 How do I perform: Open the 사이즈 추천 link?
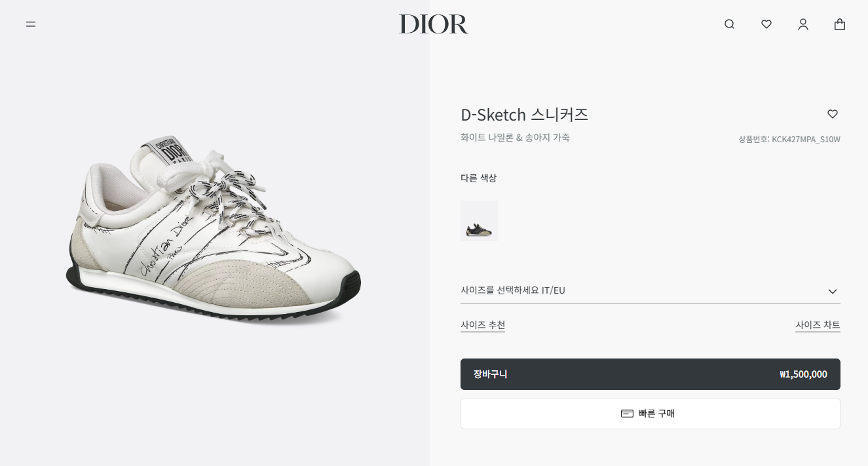point(483,325)
